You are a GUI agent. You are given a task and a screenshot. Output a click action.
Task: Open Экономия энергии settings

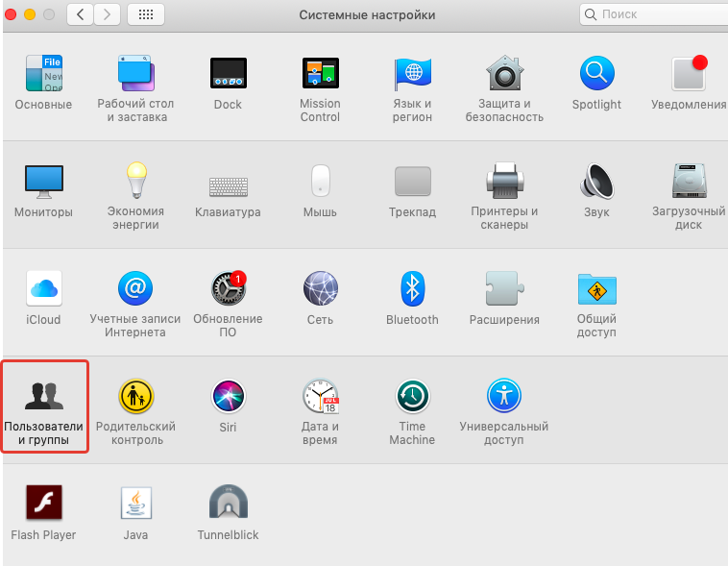click(136, 181)
